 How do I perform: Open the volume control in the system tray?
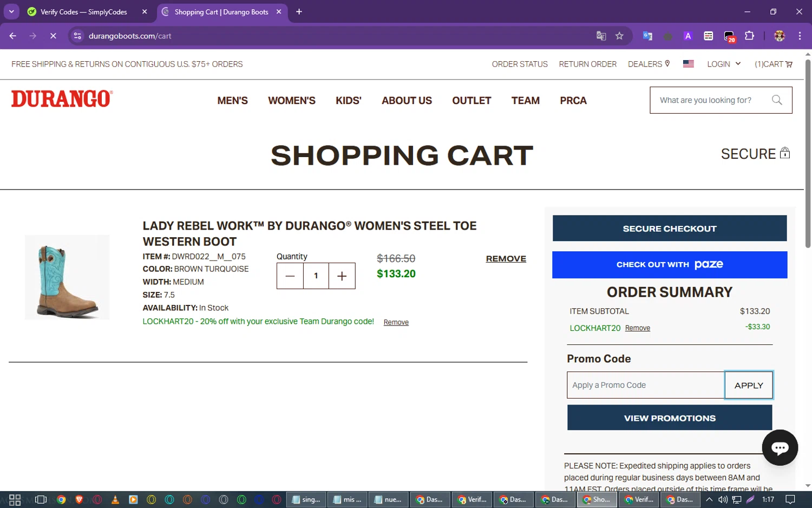coord(723,499)
